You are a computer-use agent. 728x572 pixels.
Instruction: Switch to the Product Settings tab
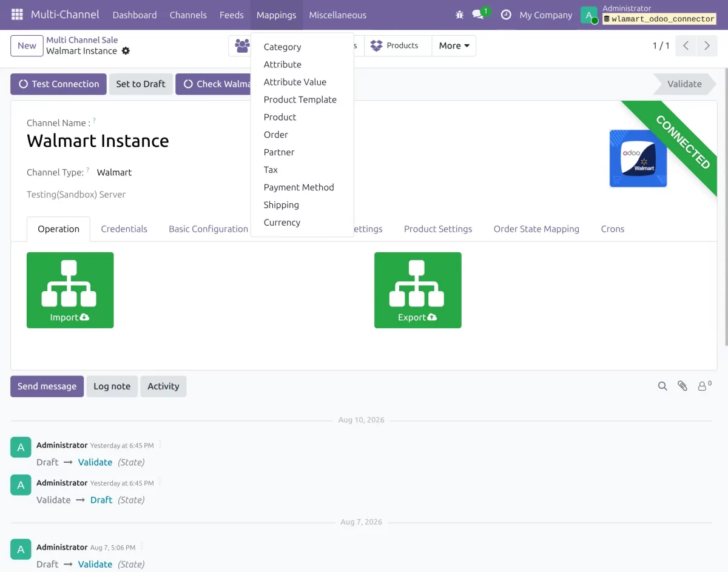point(438,229)
